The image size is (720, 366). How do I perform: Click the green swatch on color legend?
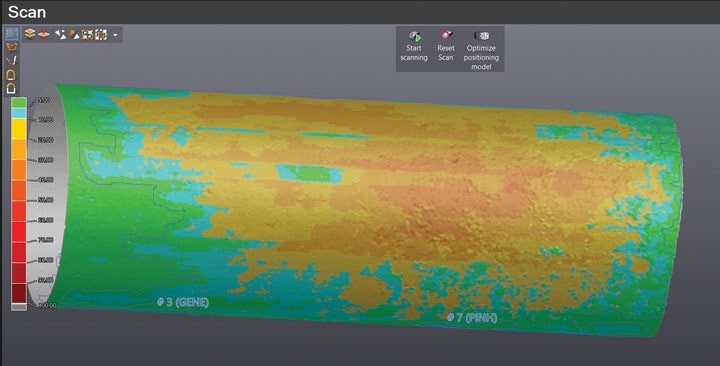19,102
